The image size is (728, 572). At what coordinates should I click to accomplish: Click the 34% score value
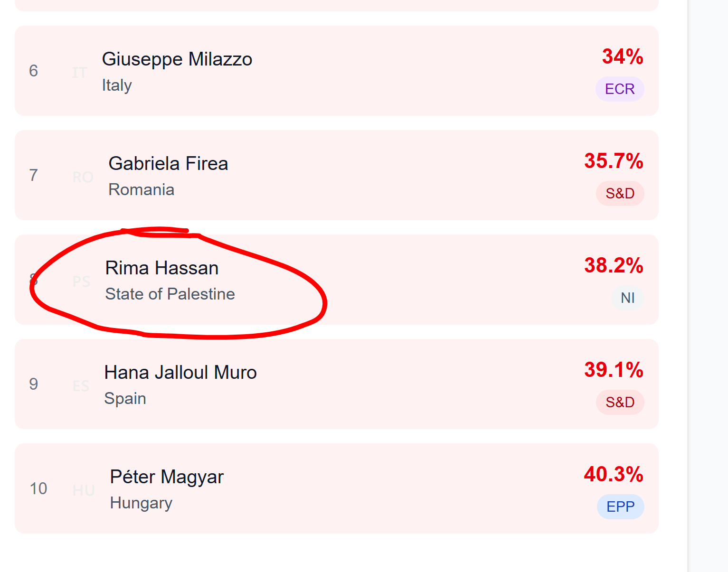[x=623, y=57]
